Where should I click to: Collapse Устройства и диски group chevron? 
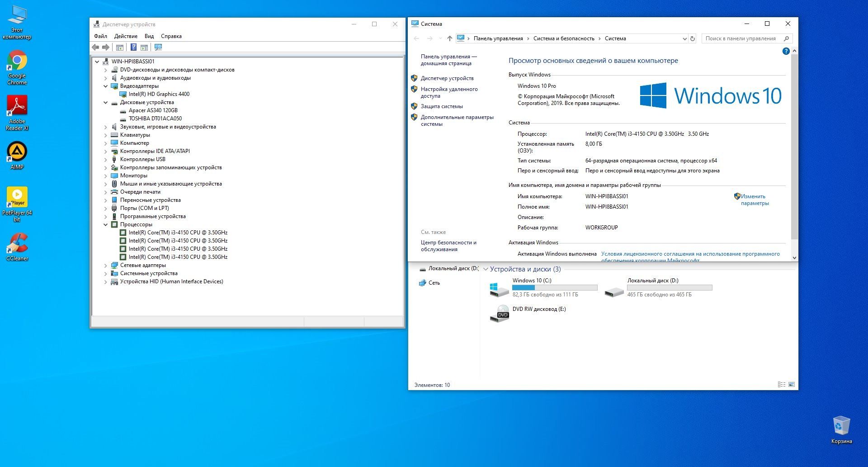tap(486, 269)
